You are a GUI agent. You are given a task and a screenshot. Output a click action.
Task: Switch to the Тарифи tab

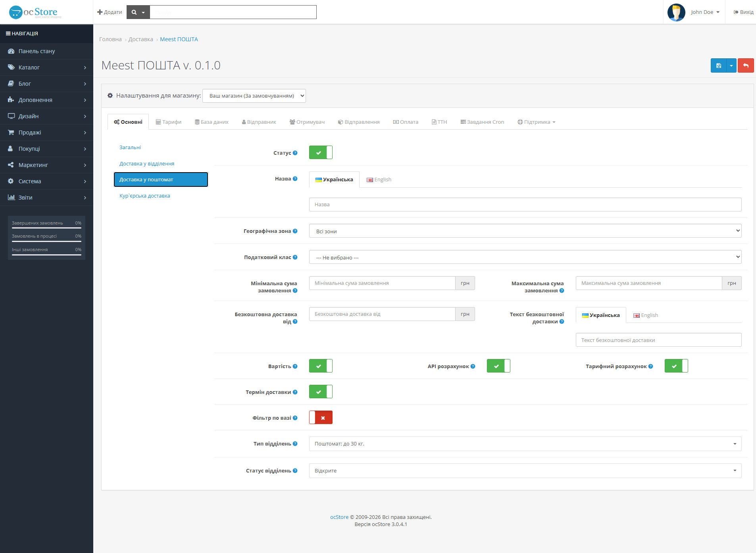(168, 122)
